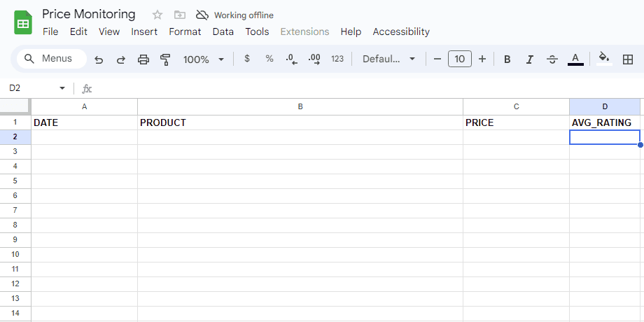This screenshot has width=644, height=322.
Task: Click the Print icon
Action: [143, 59]
